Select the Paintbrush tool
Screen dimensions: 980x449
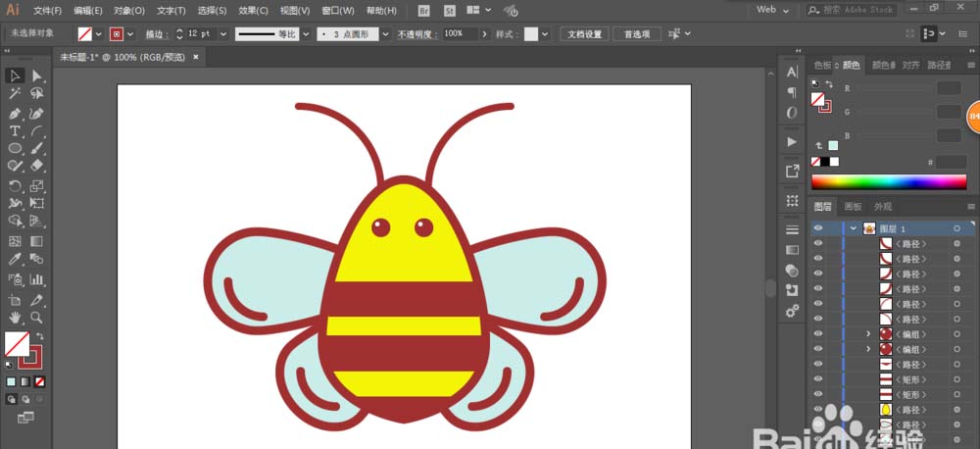click(x=37, y=149)
